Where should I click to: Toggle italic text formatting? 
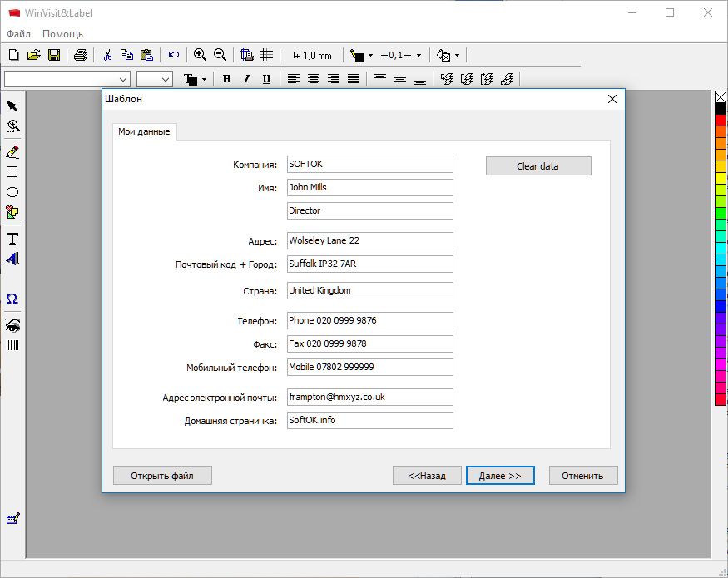[246, 79]
